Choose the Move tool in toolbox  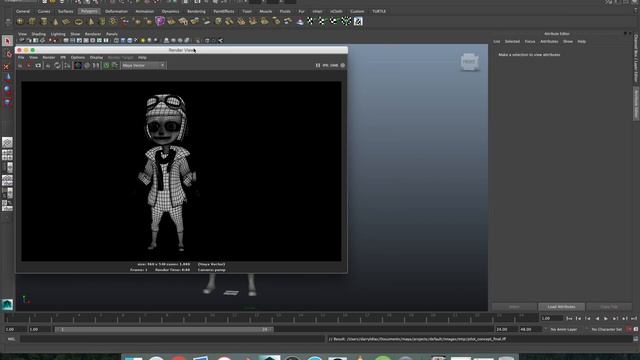7,77
